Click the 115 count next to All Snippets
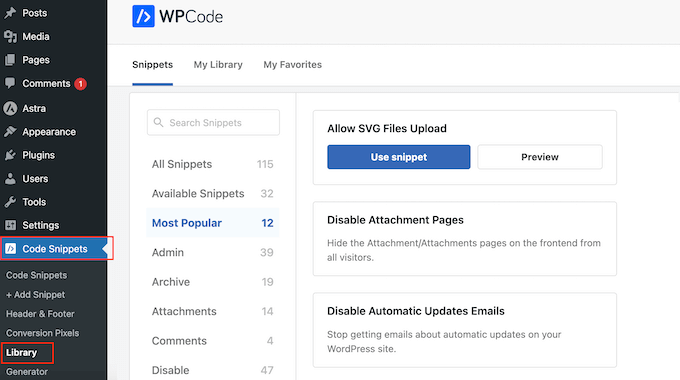Viewport: 680px width, 380px height. [265, 164]
